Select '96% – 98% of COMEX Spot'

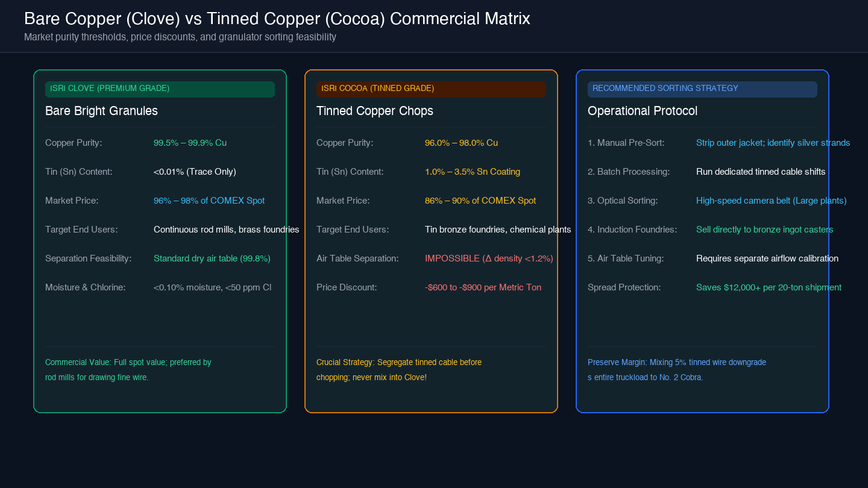click(209, 201)
